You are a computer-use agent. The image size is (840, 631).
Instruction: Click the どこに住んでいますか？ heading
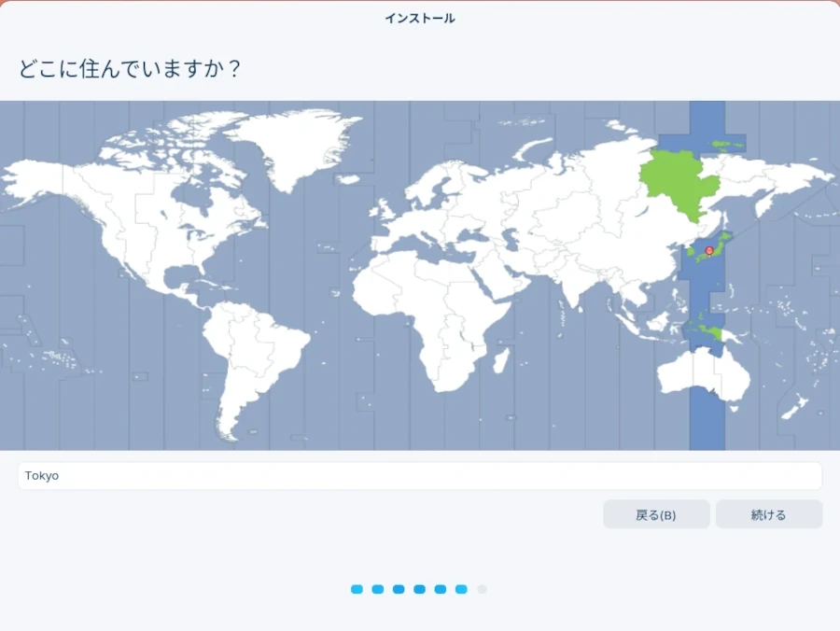click(130, 68)
